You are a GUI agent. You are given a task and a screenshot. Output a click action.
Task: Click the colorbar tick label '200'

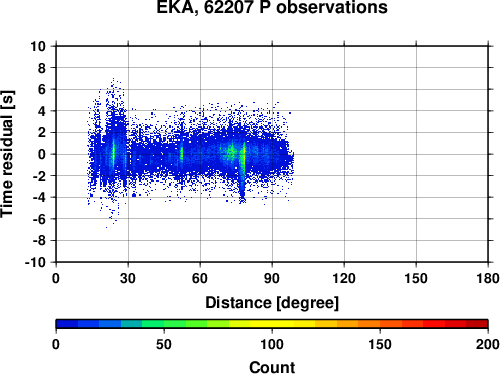(488, 344)
